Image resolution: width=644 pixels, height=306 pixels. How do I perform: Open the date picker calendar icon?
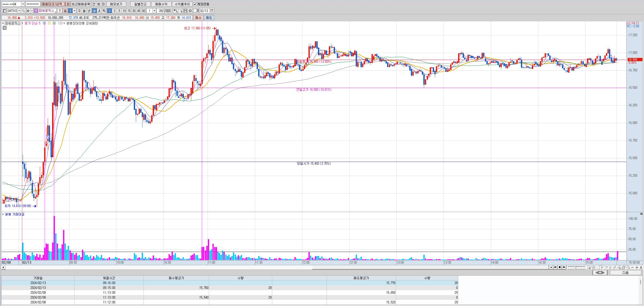pos(212,11)
